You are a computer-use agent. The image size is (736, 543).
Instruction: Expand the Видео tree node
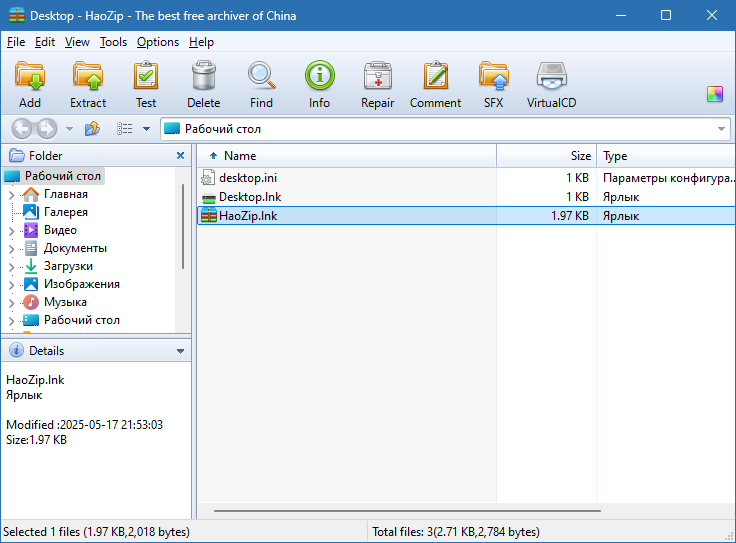[x=12, y=230]
